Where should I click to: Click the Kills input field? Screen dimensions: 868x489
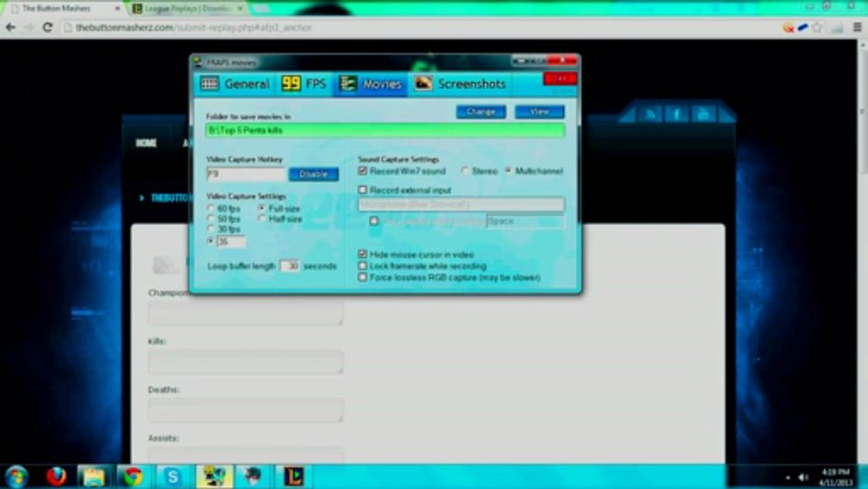click(246, 362)
